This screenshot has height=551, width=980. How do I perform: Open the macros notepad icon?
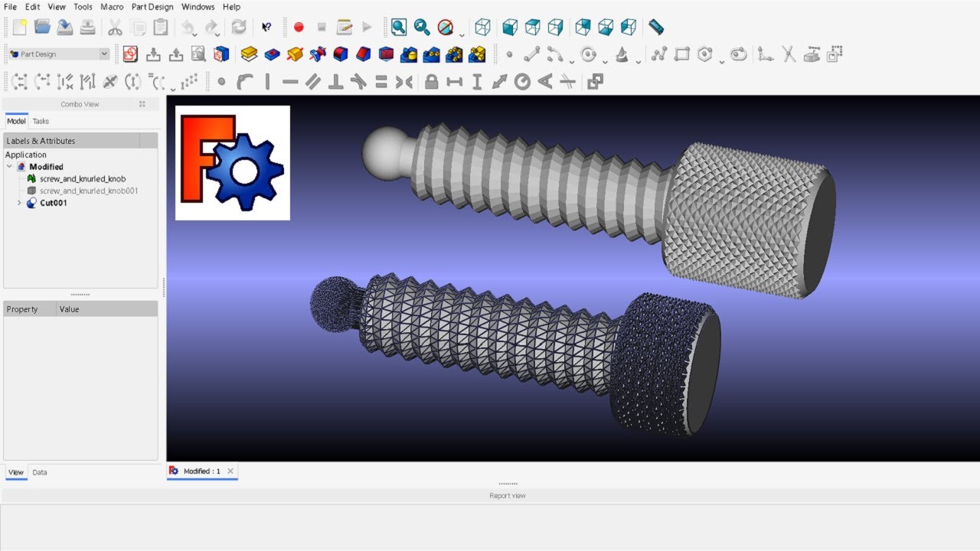click(345, 28)
